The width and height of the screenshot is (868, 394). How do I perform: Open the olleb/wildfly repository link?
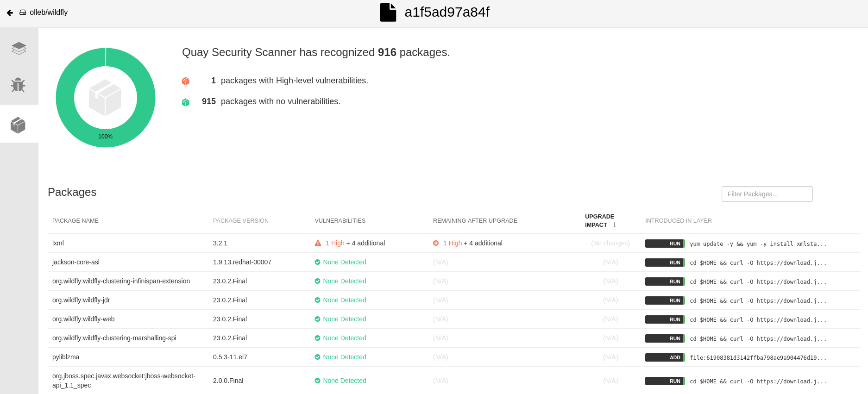pyautogui.click(x=48, y=13)
